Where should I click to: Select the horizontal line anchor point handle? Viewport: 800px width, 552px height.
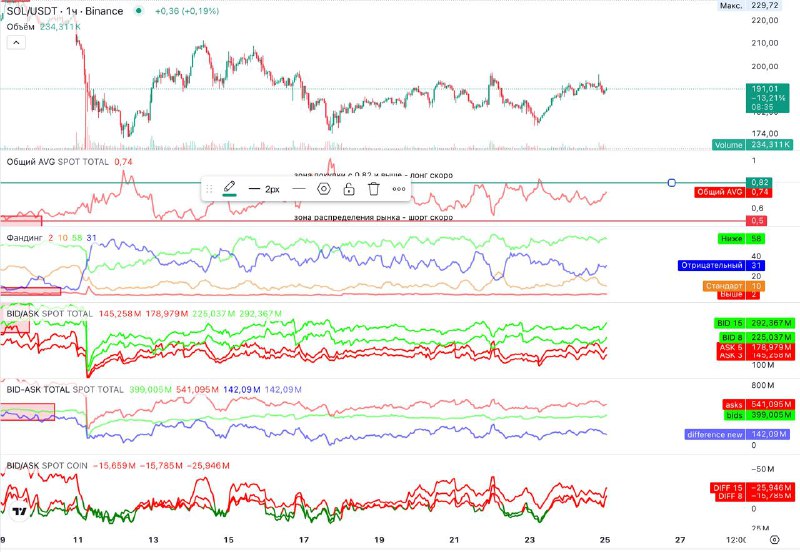671,182
